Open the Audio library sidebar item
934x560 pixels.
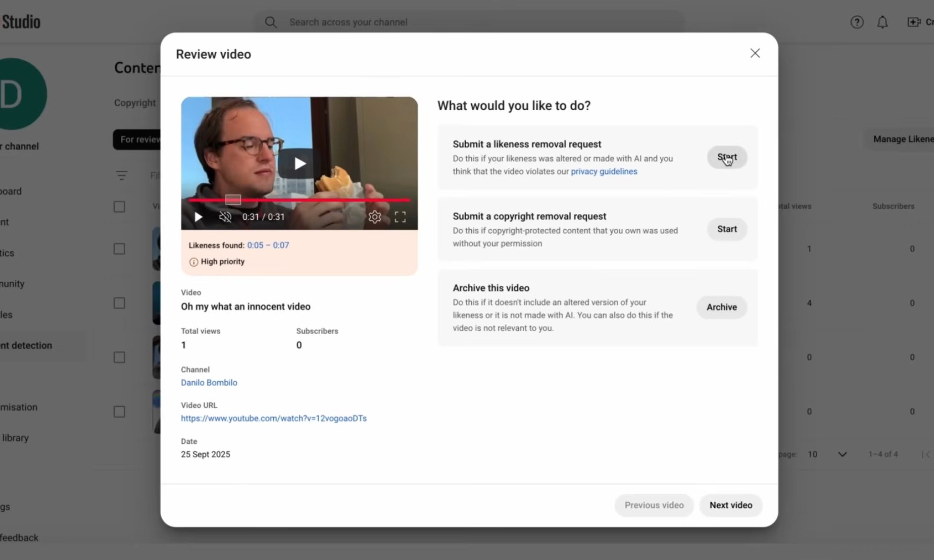pyautogui.click(x=15, y=438)
